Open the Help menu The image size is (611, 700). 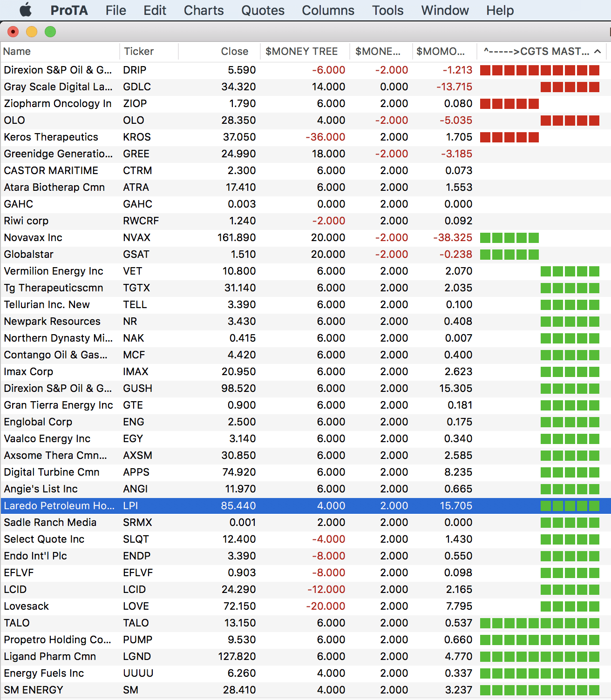[x=500, y=10]
